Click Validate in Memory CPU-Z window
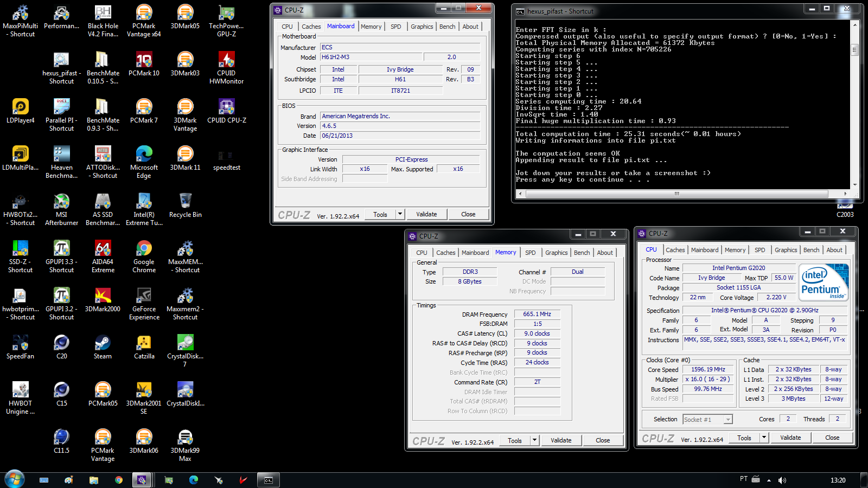 click(x=561, y=440)
